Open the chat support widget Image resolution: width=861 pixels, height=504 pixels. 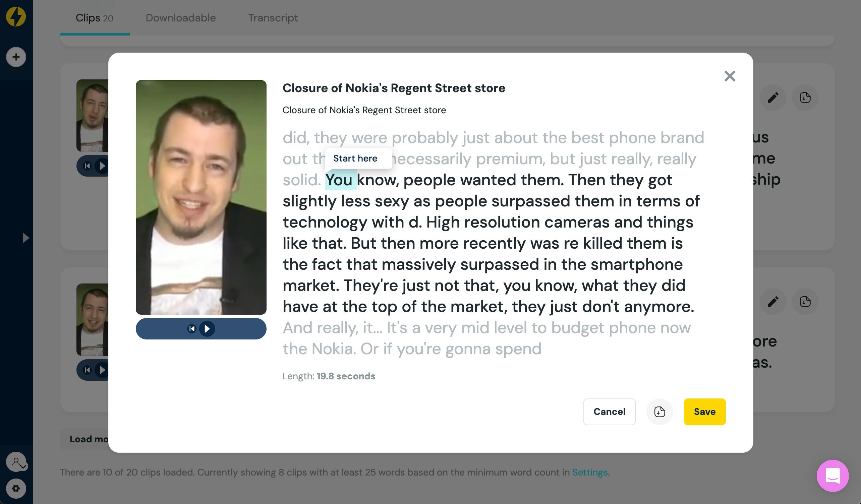pos(832,476)
